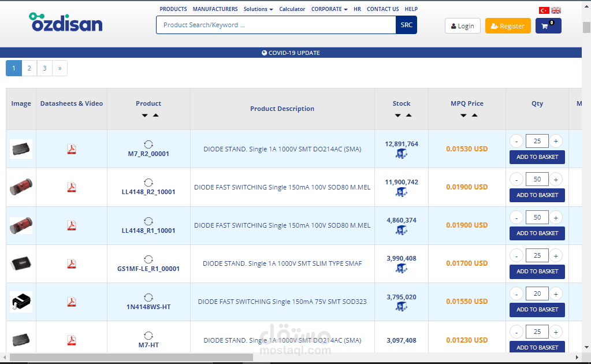Screen dimensions: 591x364
Task: Open datasheet PDF for M7_R2_00001
Action: click(x=72, y=149)
